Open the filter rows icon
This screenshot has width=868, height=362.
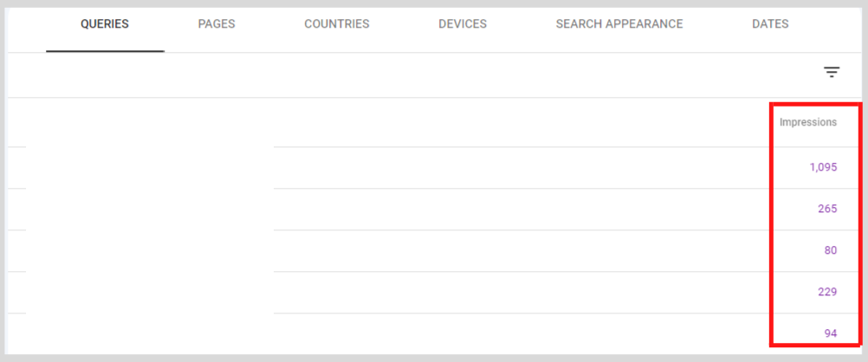832,72
